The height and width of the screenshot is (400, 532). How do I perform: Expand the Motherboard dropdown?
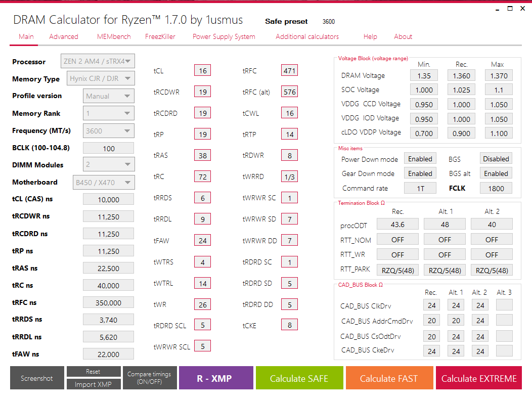[104, 183]
